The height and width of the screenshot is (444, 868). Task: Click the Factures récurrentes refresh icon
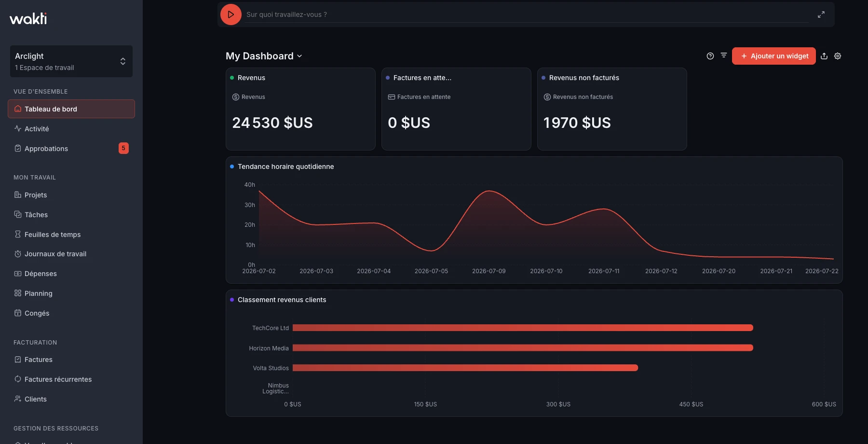tap(18, 379)
